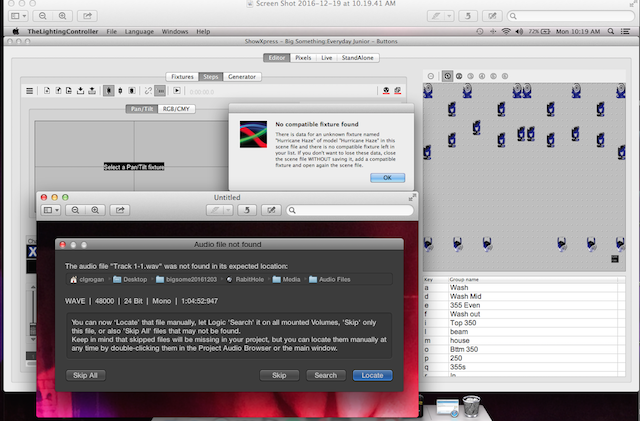Open the Apple menu

[16, 31]
